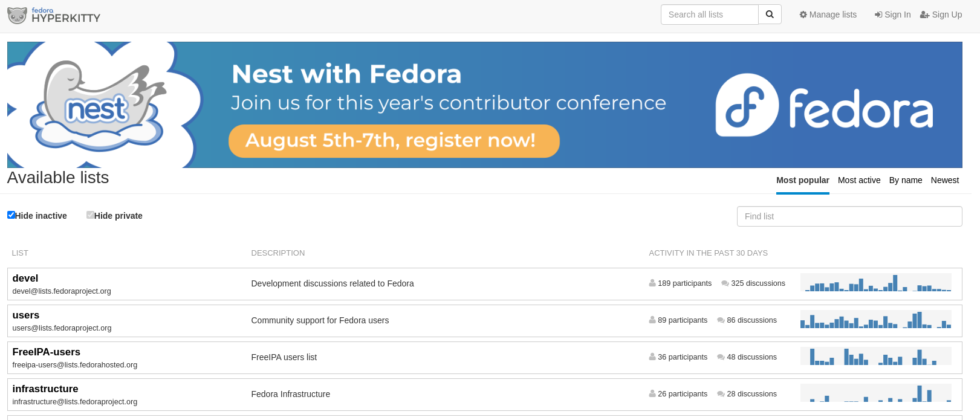Select the Most popular tab
The width and height of the screenshot is (980, 420).
[802, 180]
